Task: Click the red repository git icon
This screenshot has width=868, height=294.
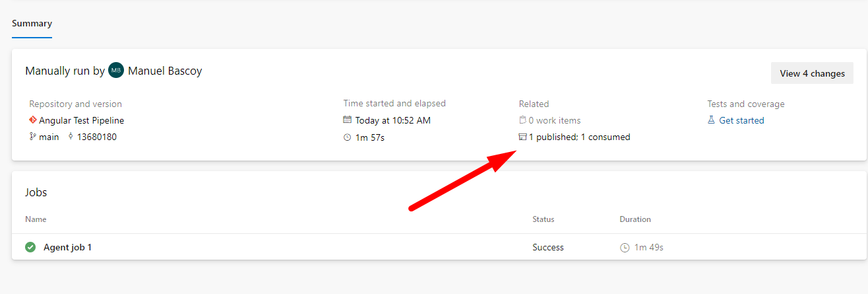Action: pos(32,120)
